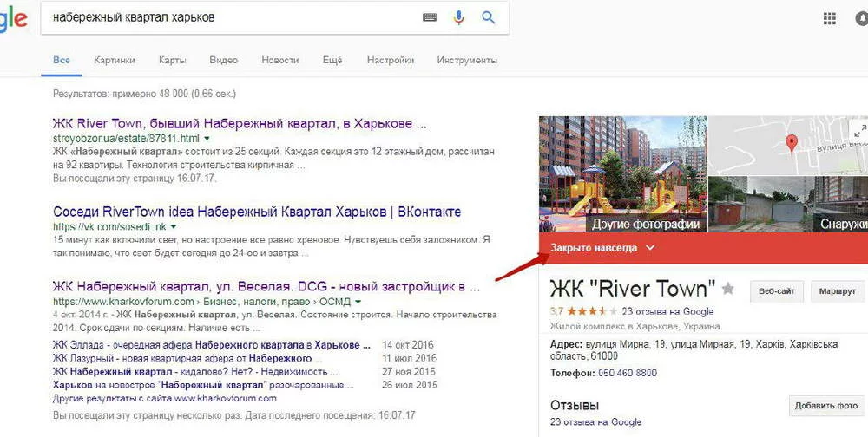Viewport: 868px width, 437px height.
Task: Open 23 отзыва на Google under Отзывы
Action: point(595,422)
